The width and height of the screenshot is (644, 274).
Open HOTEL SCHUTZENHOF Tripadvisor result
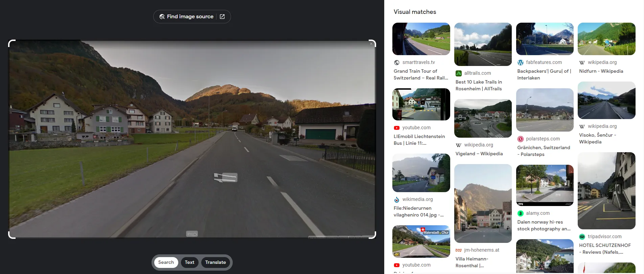click(x=604, y=249)
